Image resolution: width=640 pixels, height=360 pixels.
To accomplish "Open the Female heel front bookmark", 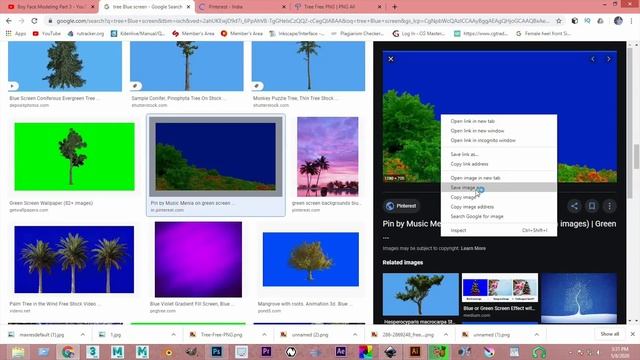I will [543, 33].
